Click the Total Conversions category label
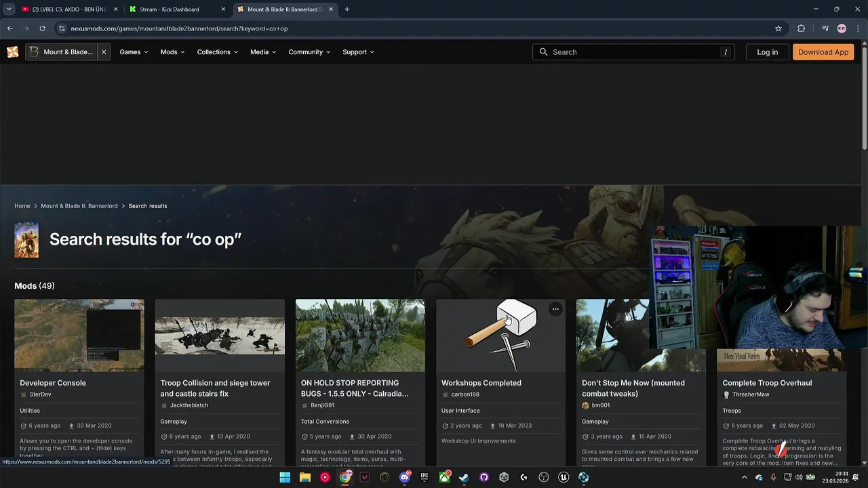Viewport: 868px width, 488px height. tap(325, 422)
